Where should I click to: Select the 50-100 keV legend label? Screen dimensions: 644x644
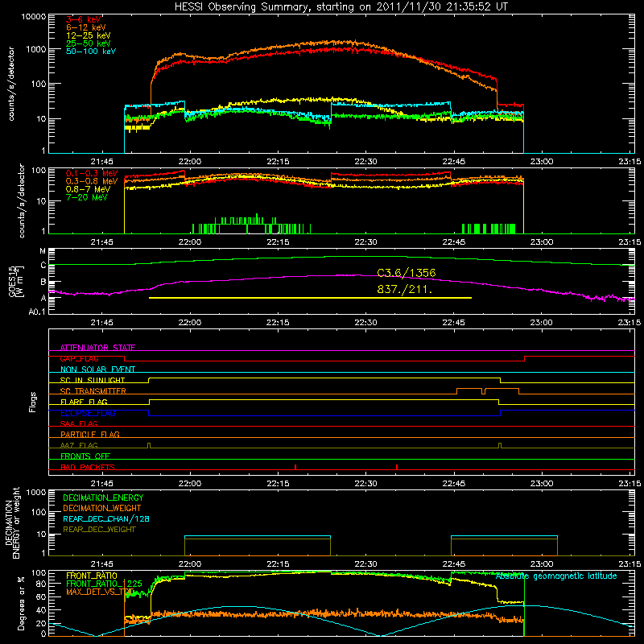click(91, 52)
